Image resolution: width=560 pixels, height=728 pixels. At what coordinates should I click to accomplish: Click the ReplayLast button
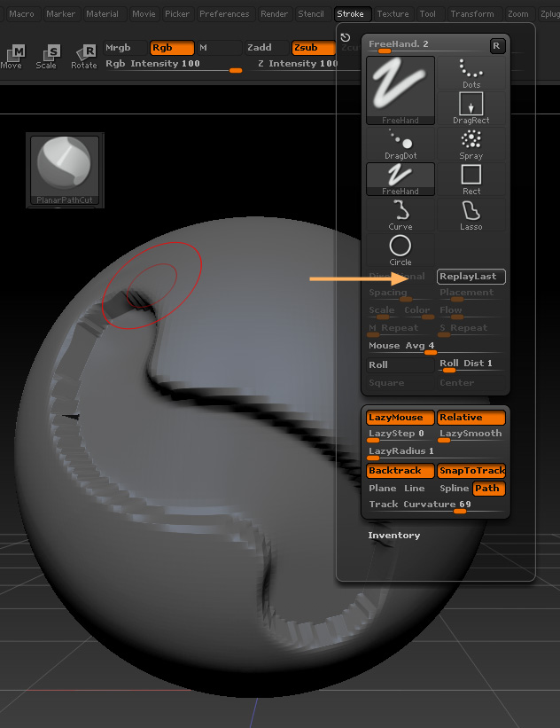point(471,277)
